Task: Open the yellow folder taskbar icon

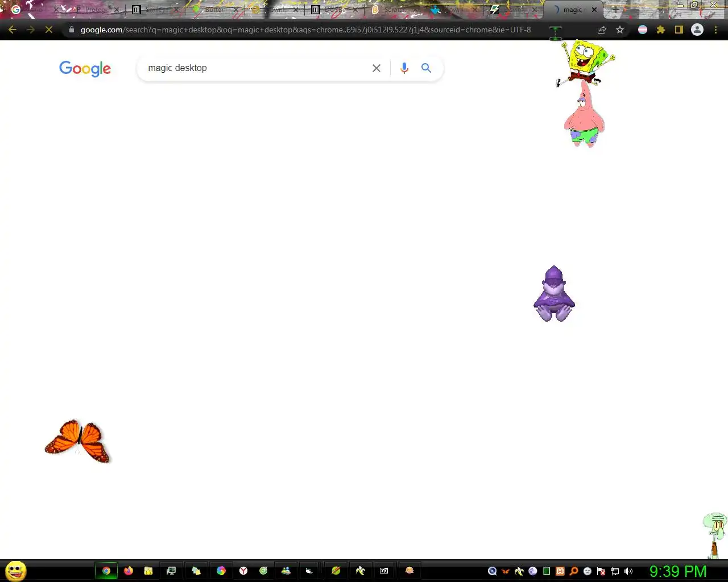Action: coord(148,571)
